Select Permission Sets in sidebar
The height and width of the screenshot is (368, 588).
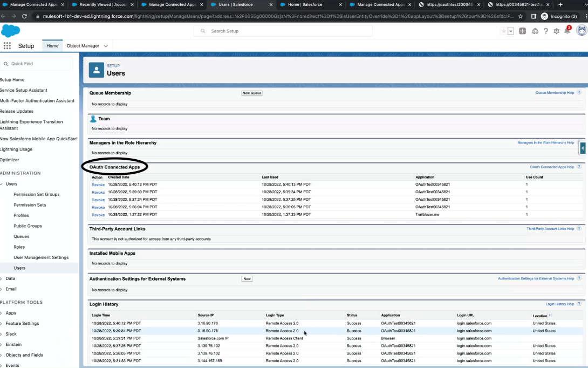(30, 205)
